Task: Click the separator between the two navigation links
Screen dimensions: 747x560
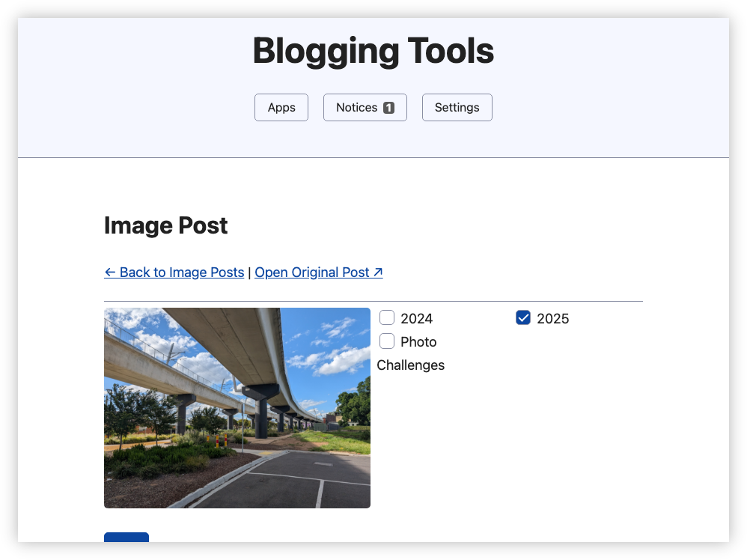Action: coord(249,273)
